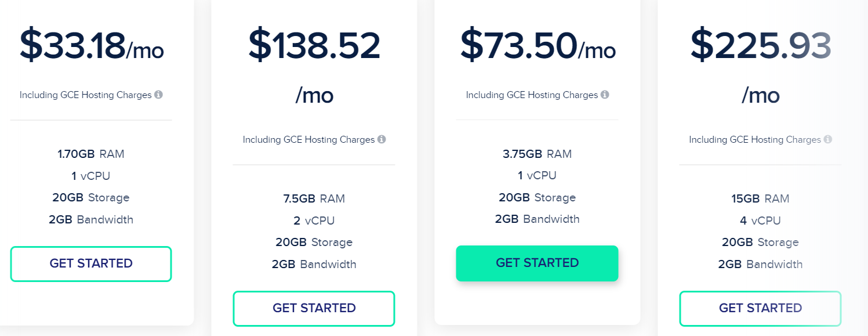
Task: Click GET STARTED for the $33.18/mo plan
Action: [x=91, y=264]
